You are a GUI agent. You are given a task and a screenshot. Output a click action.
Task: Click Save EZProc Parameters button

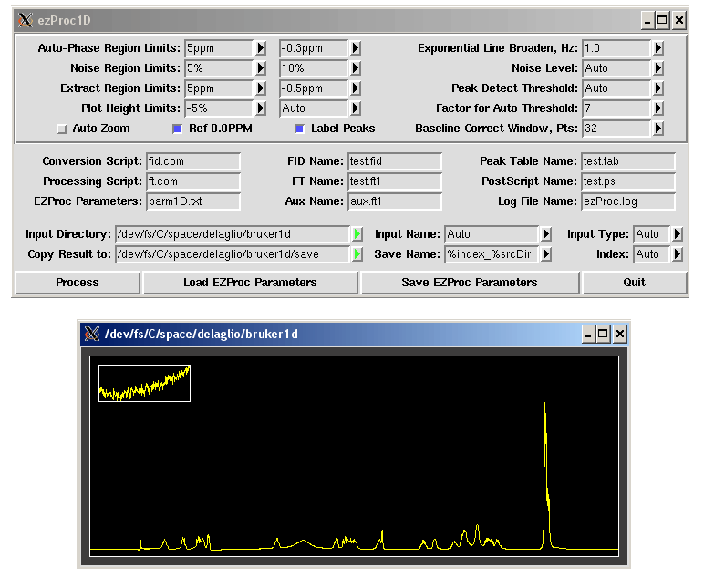(x=470, y=283)
